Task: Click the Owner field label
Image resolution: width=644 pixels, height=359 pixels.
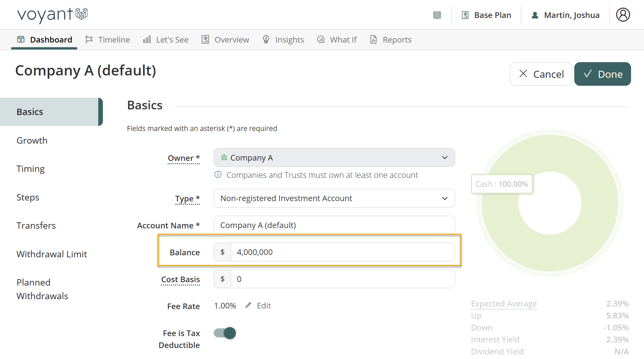Action: 184,158
